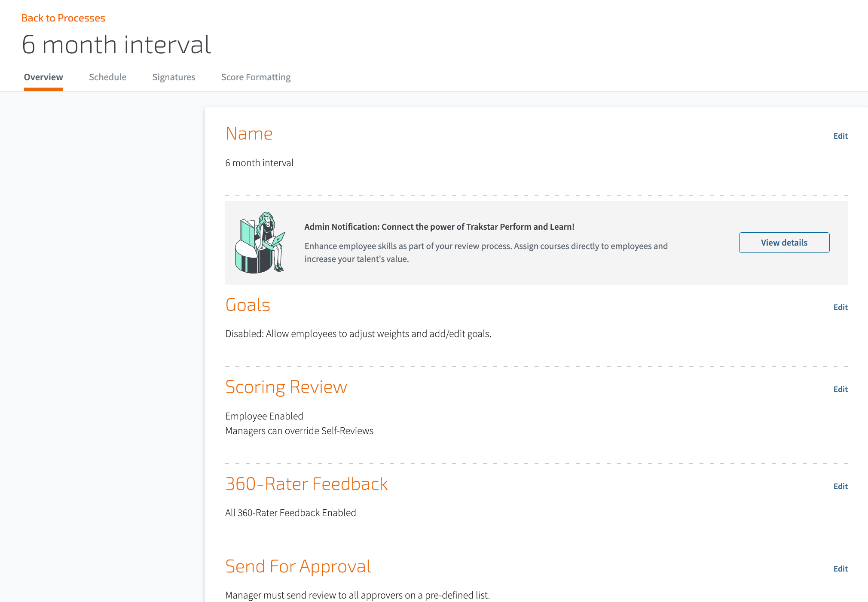
Task: Edit the 360-Rater Feedback section
Action: point(840,486)
